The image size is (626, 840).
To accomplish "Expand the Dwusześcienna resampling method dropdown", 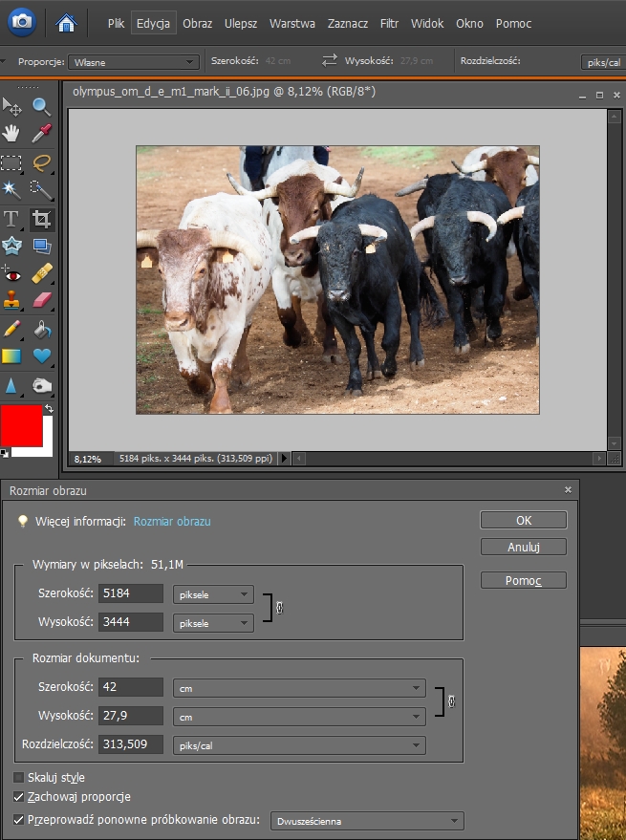I will (366, 820).
